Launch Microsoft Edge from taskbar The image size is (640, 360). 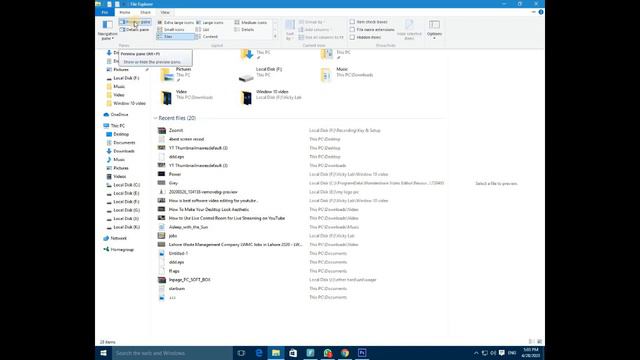(259, 353)
